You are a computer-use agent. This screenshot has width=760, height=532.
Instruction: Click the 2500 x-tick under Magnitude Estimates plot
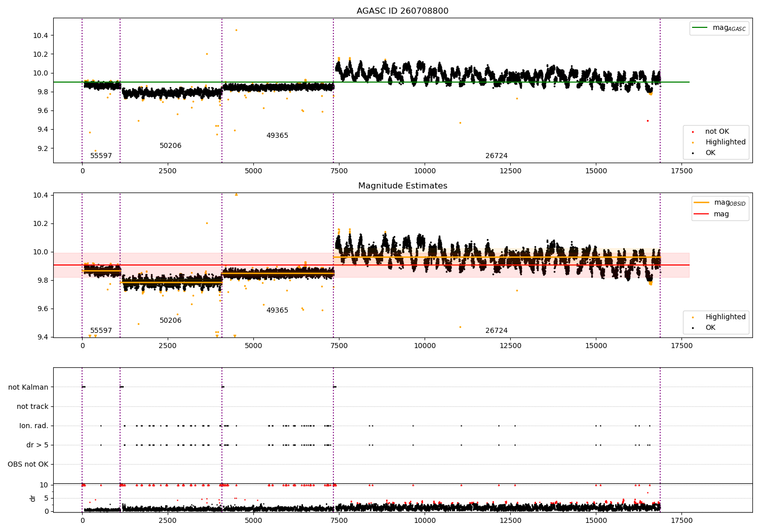pos(168,346)
